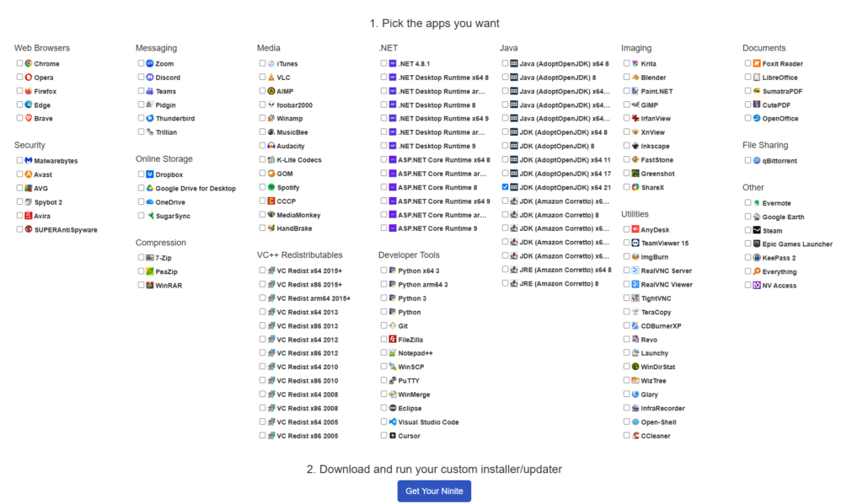Click the Spotify icon in Media

point(271,187)
